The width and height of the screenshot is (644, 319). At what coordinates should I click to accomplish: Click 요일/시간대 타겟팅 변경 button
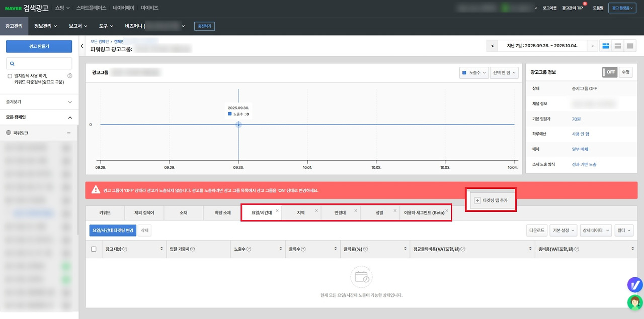tap(113, 230)
